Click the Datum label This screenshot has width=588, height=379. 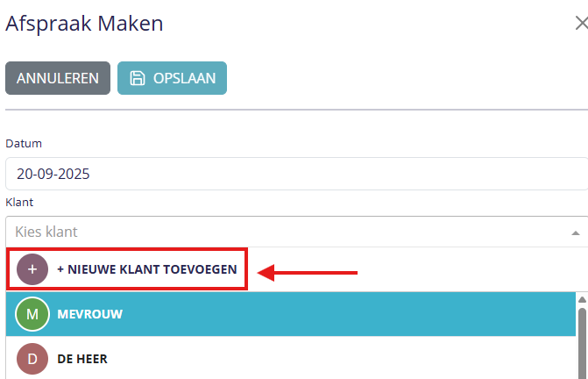pos(24,143)
